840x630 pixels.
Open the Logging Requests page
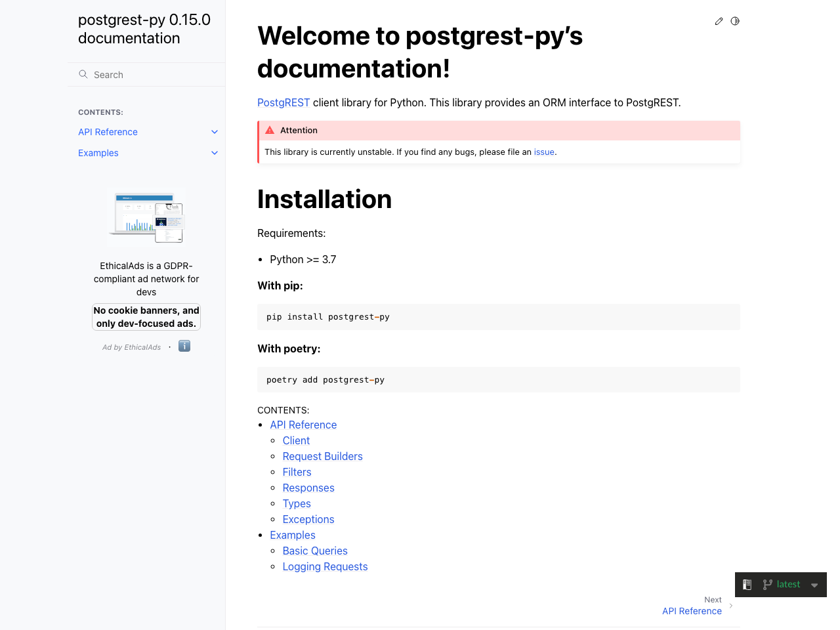[x=325, y=566]
